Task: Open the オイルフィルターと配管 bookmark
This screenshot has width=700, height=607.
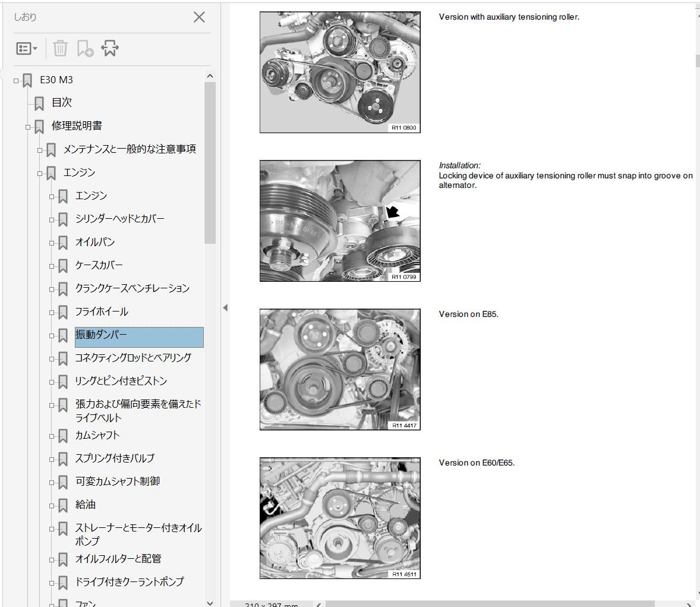Action: pyautogui.click(x=118, y=558)
